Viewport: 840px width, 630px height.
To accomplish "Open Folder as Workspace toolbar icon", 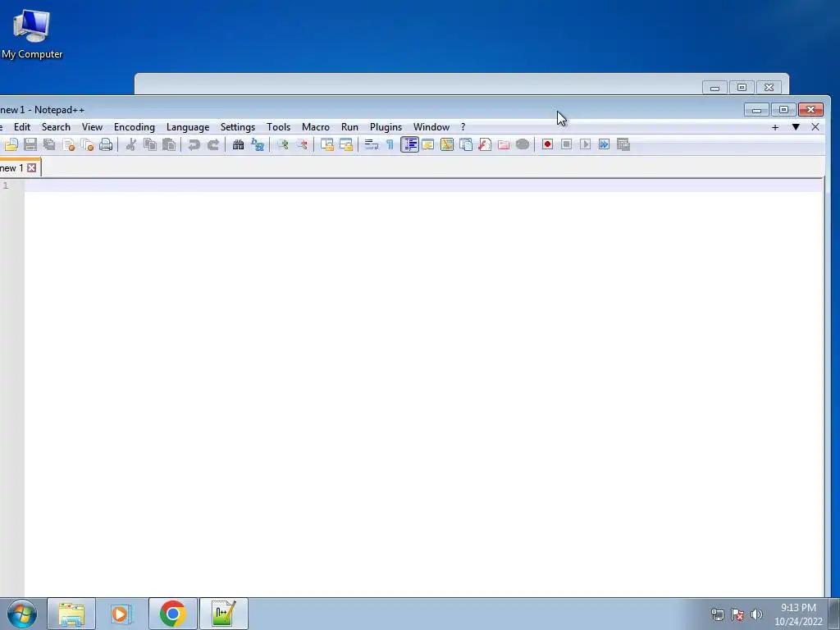I will pos(504,144).
